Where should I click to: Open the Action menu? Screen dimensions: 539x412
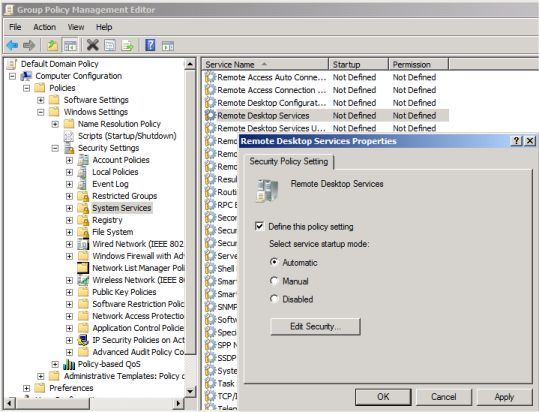click(x=45, y=27)
